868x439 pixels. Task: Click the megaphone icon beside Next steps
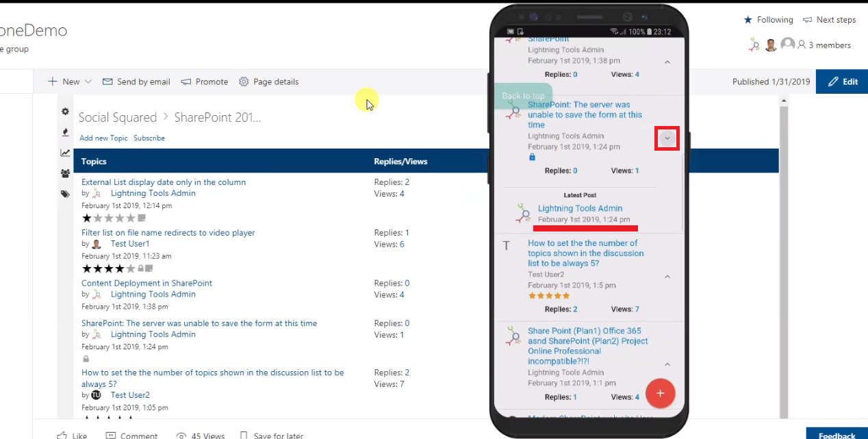(808, 20)
